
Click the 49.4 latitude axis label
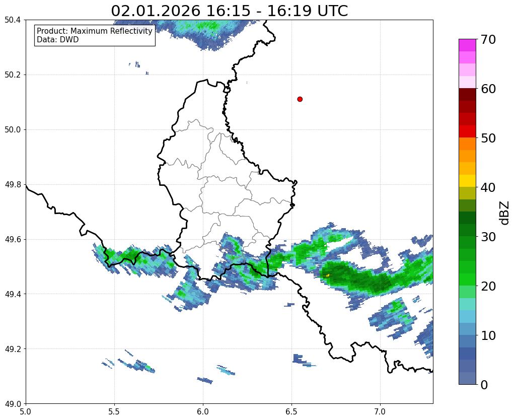(13, 294)
